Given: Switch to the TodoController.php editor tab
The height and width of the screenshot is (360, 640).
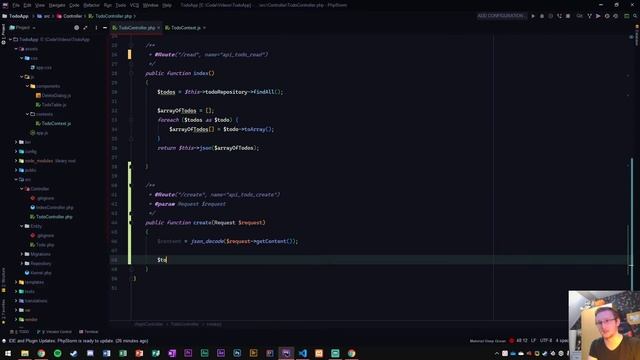Looking at the screenshot, I should coord(136,28).
